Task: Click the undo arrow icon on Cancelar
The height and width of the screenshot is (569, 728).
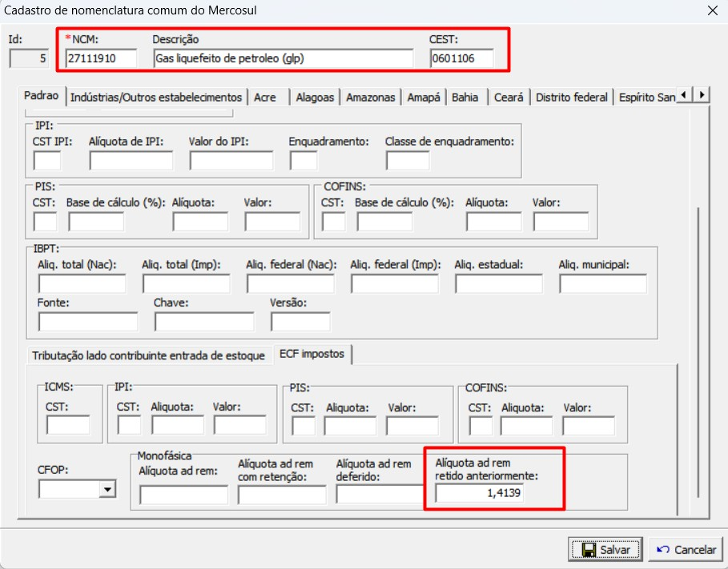Action: [663, 550]
